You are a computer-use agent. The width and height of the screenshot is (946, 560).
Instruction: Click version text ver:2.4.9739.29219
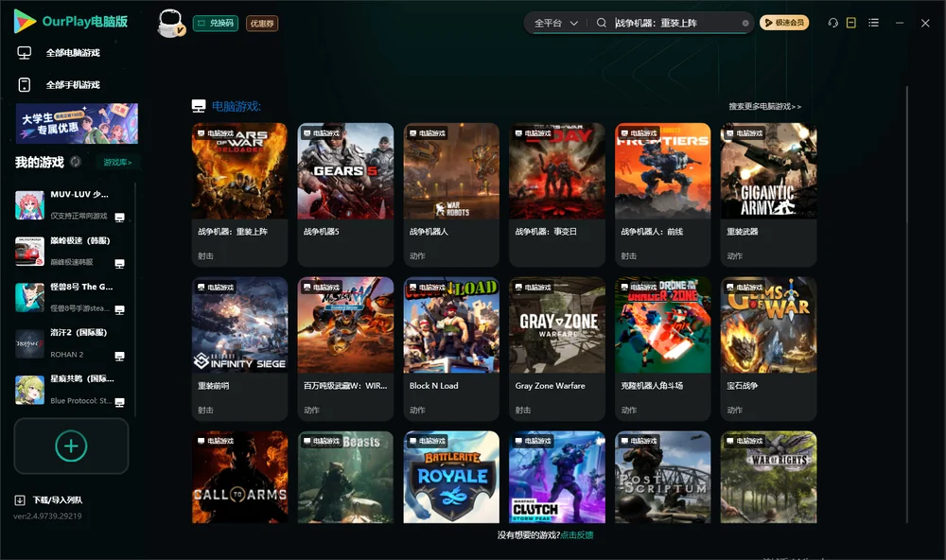click(47, 516)
